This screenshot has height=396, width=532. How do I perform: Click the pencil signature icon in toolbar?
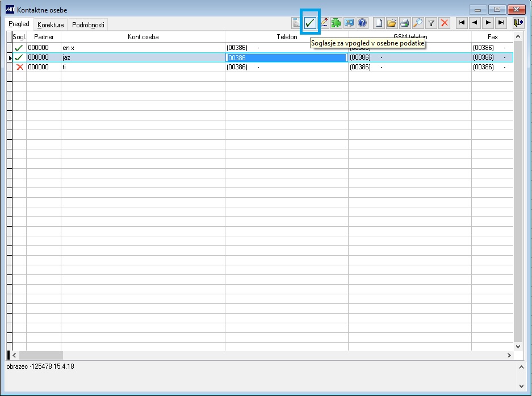324,23
